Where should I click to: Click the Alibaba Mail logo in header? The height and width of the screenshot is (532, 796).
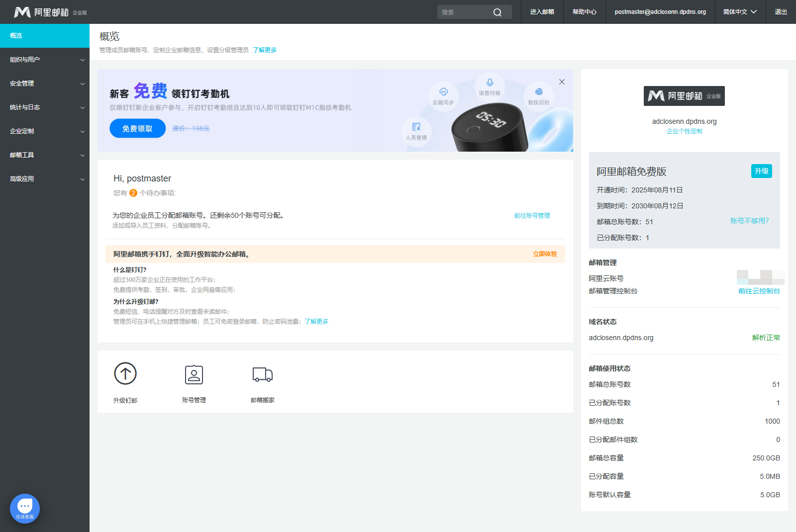point(41,12)
